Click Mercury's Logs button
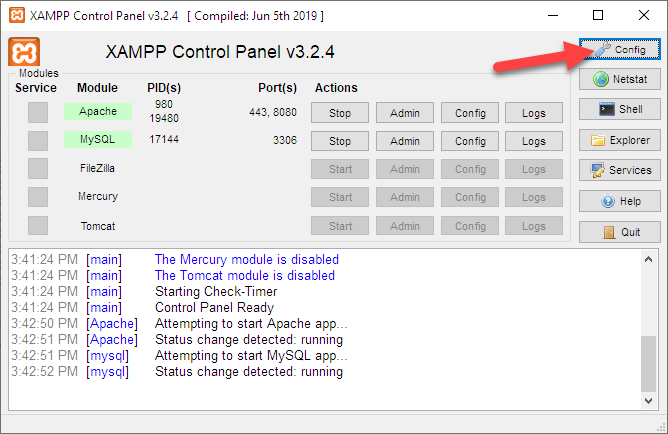Image resolution: width=668 pixels, height=434 pixels. click(534, 197)
